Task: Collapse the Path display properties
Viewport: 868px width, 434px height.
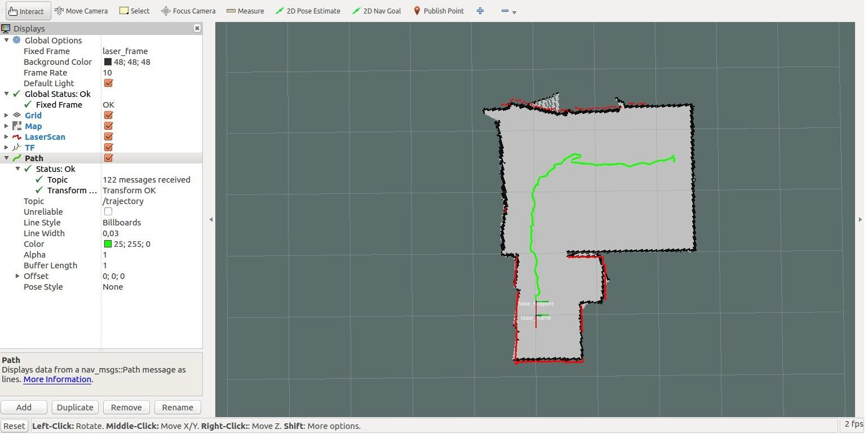Action: pyautogui.click(x=7, y=158)
